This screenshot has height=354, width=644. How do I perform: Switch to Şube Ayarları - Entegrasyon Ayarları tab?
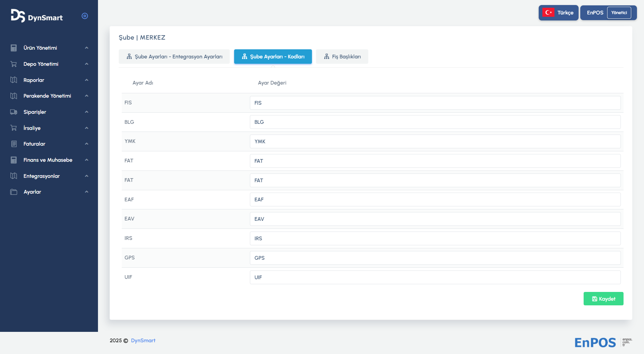[174, 57]
